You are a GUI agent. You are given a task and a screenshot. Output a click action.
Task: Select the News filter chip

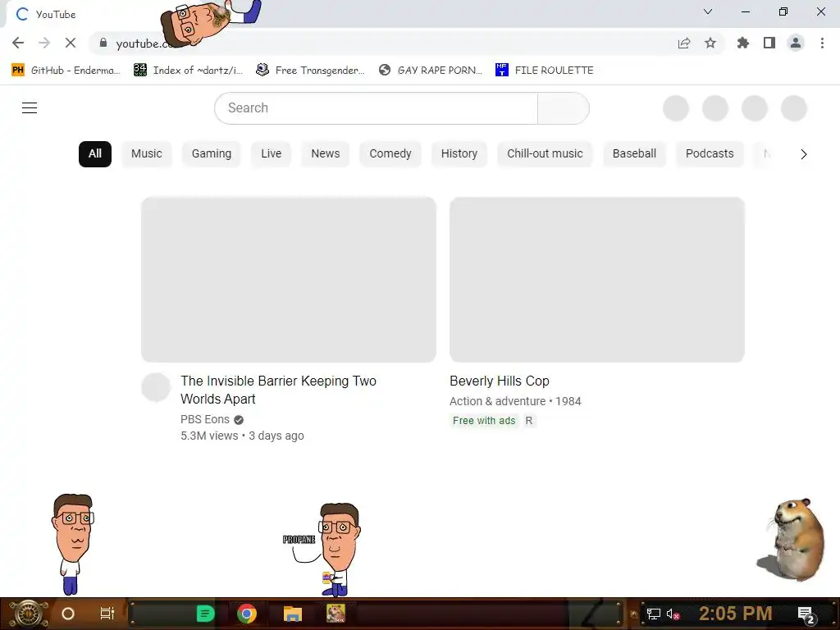(x=325, y=153)
